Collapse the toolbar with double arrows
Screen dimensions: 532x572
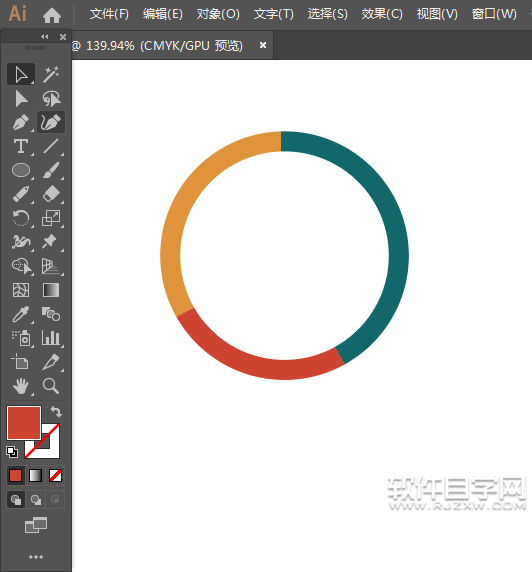(45, 36)
